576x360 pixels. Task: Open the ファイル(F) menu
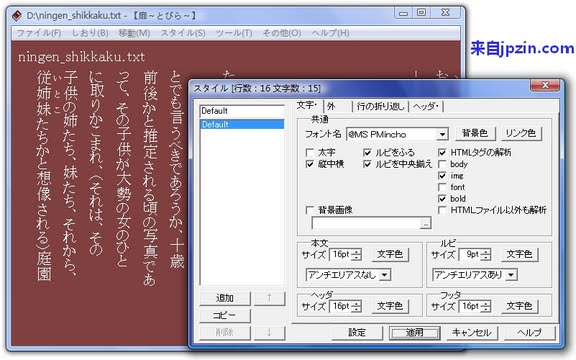coord(39,33)
